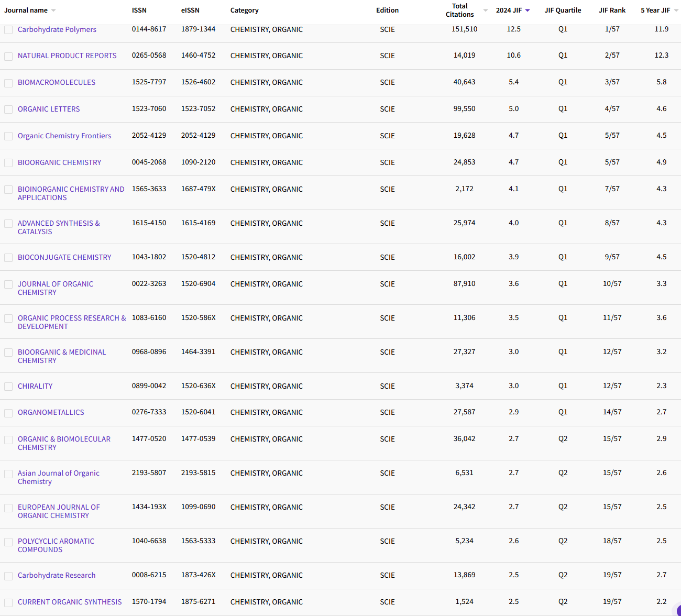Tick the CHIRALITY journal checkbox
Viewport: 681px width, 616px height.
click(8, 387)
